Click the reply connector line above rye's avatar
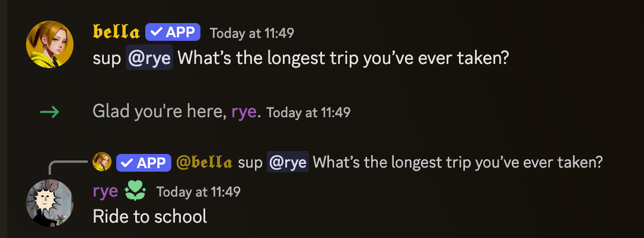 tap(62, 164)
